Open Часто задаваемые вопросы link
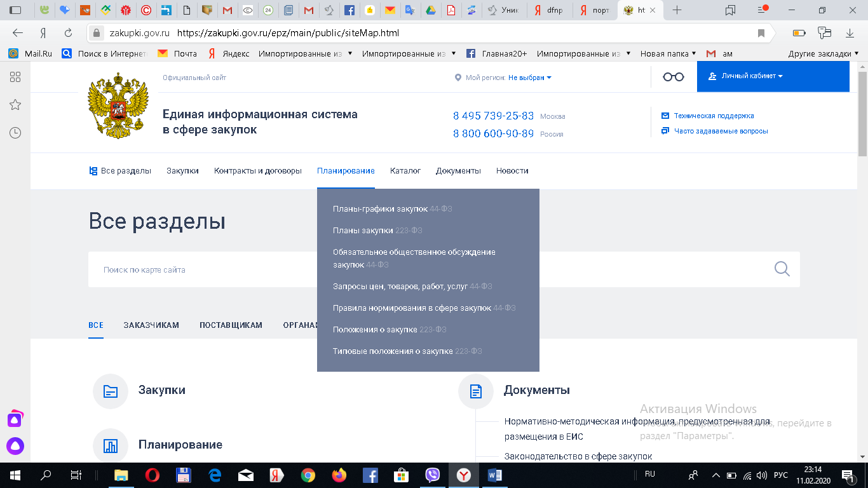This screenshot has height=488, width=868. point(721,131)
